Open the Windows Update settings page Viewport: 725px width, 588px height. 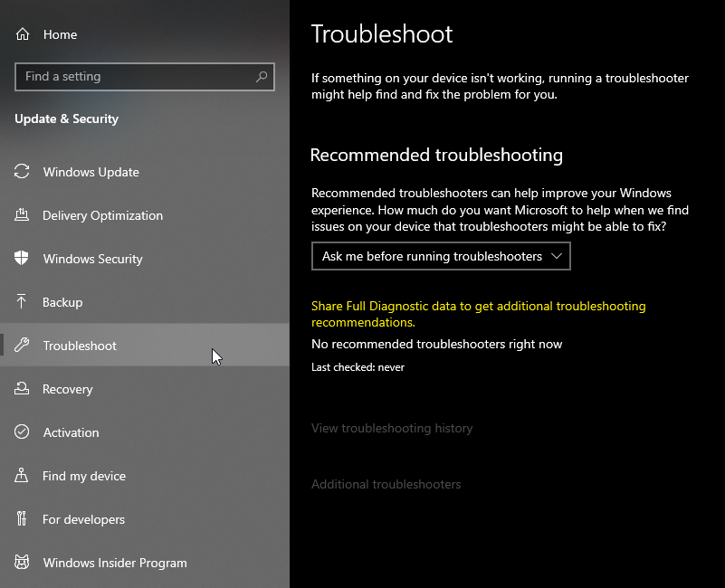91,172
